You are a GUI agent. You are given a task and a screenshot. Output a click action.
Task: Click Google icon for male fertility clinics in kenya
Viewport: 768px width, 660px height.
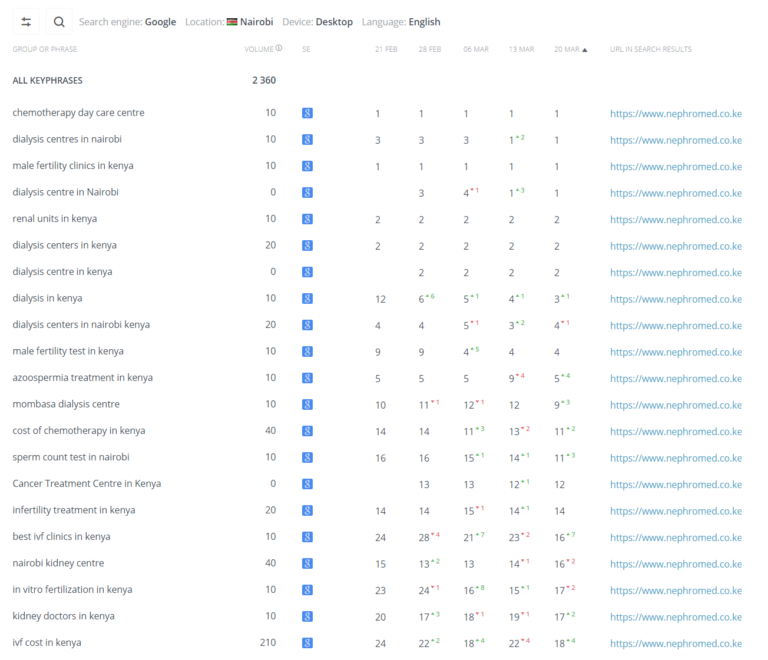click(307, 166)
